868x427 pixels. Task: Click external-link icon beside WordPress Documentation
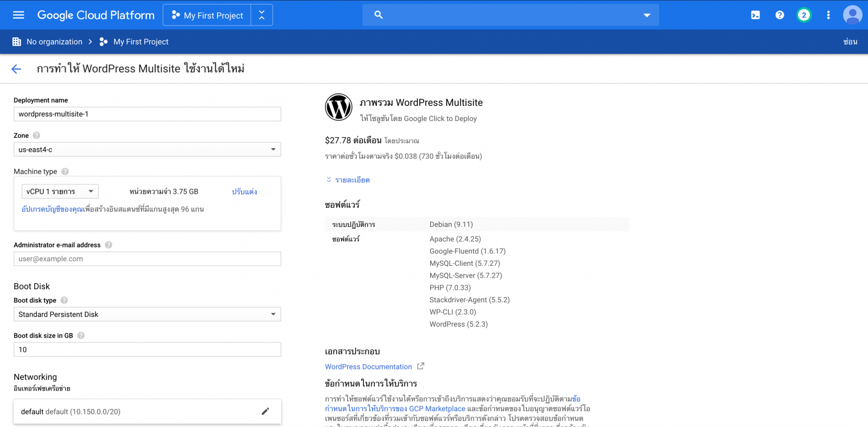tap(420, 366)
